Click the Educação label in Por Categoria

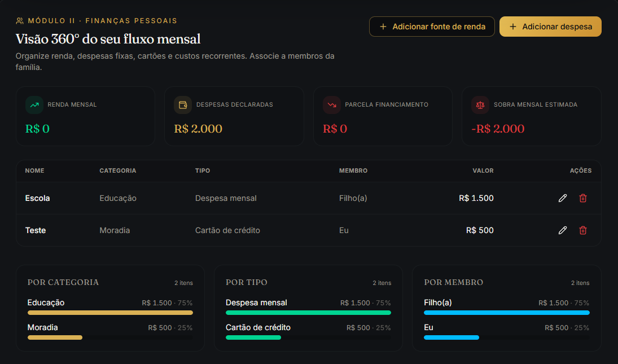pos(46,303)
